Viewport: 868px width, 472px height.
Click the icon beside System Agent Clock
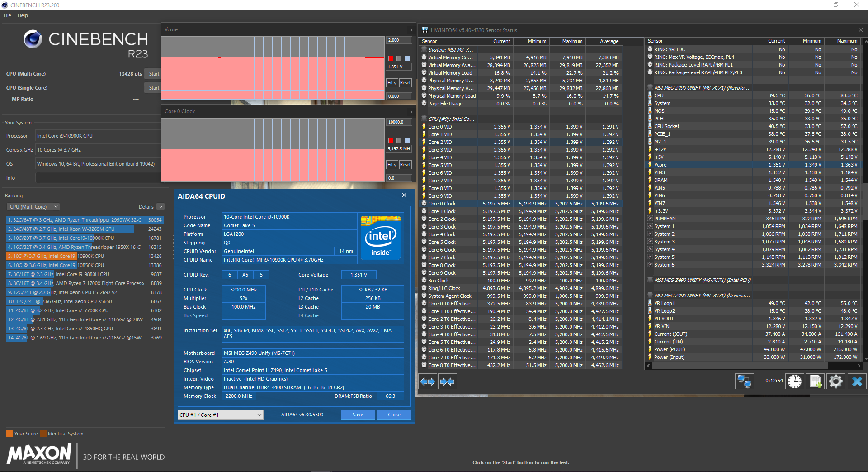(x=424, y=296)
